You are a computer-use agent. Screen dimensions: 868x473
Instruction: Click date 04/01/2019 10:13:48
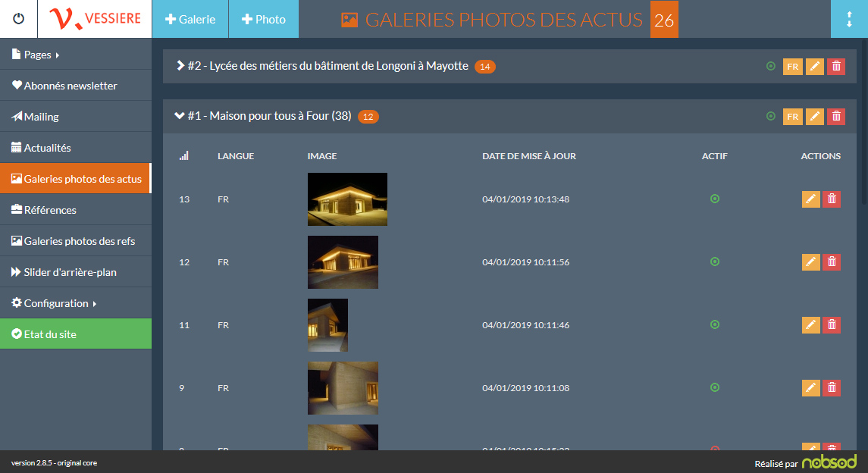525,199
